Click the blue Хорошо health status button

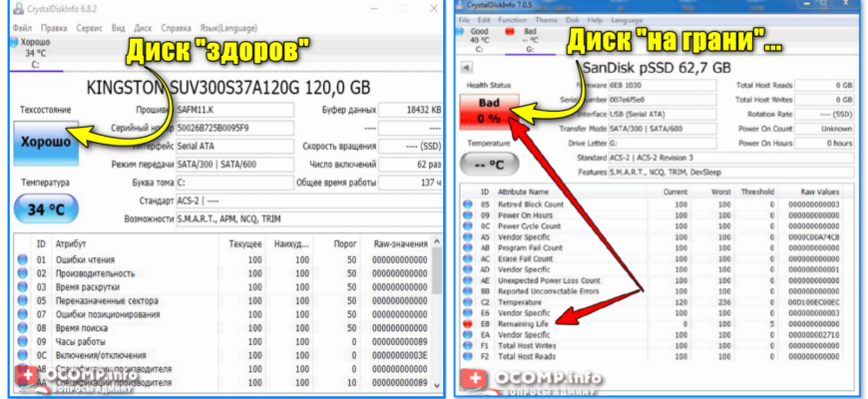tap(46, 142)
